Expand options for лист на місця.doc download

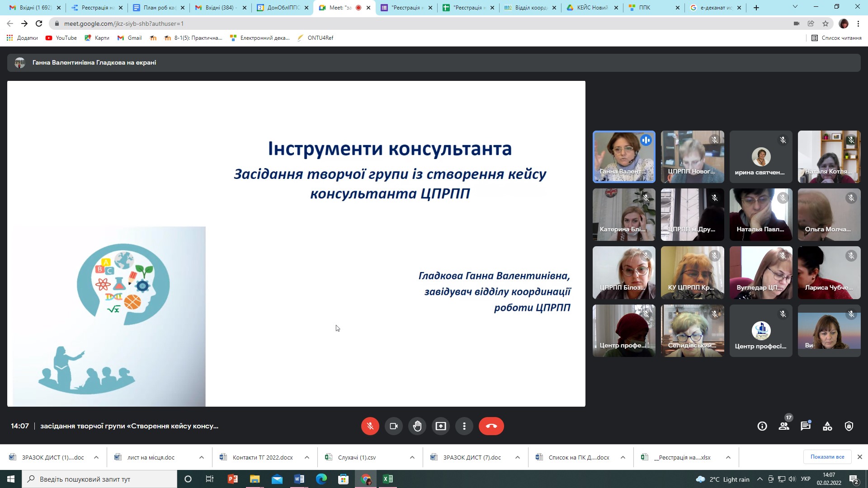point(202,457)
